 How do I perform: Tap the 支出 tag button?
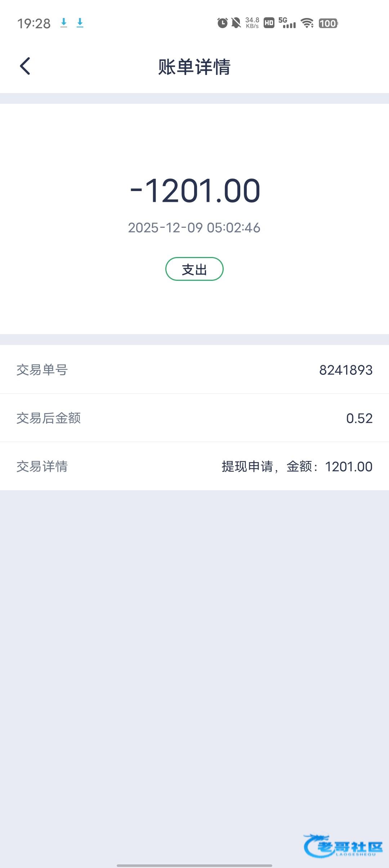[194, 269]
